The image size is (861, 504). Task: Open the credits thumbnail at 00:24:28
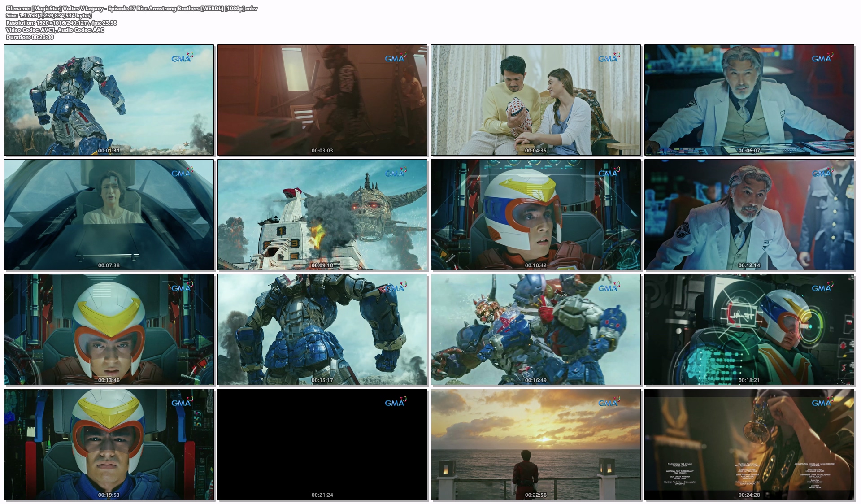[x=749, y=444]
